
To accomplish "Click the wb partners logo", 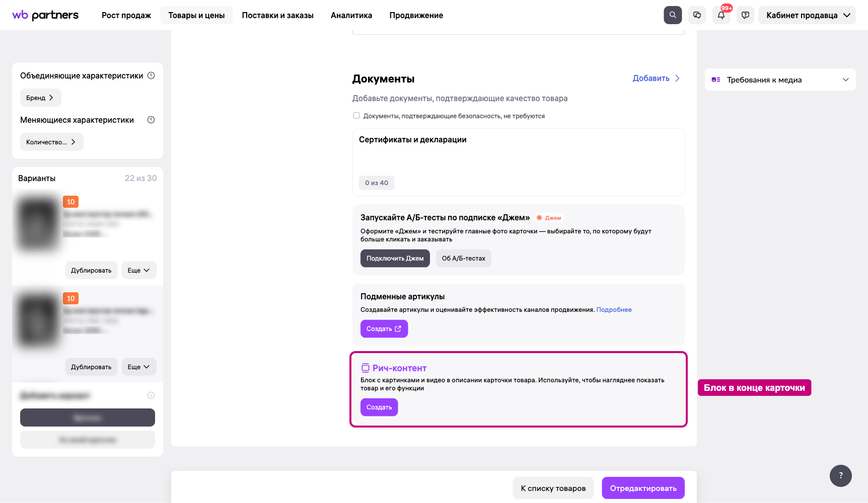I will point(45,15).
